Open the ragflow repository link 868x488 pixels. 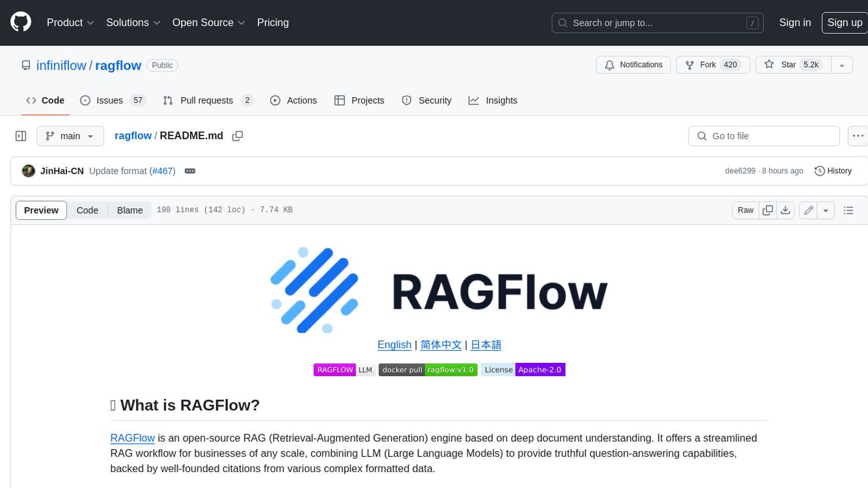point(118,65)
